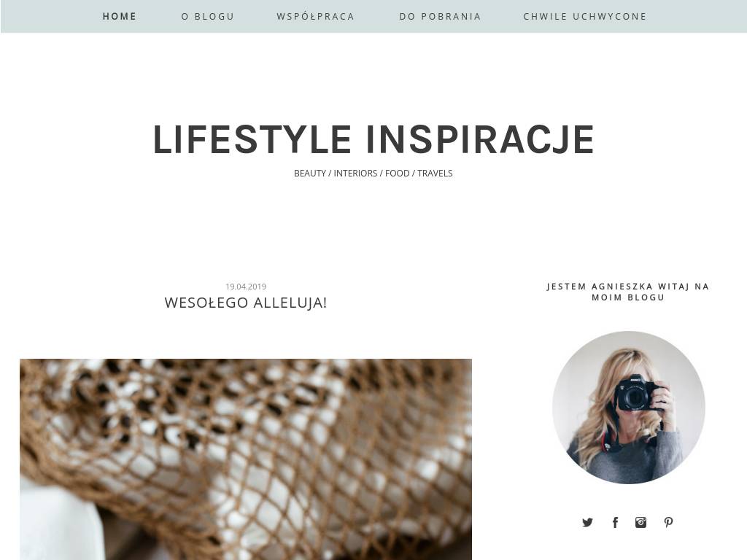Open the WESOŁEGO ALLELUJA! post title
Image resolution: width=747 pixels, height=560 pixels.
coord(245,303)
